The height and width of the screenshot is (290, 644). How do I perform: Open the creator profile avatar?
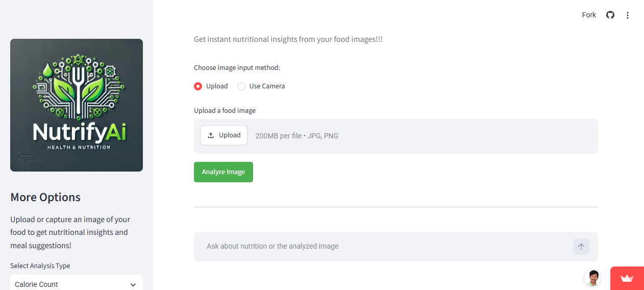pos(592,278)
